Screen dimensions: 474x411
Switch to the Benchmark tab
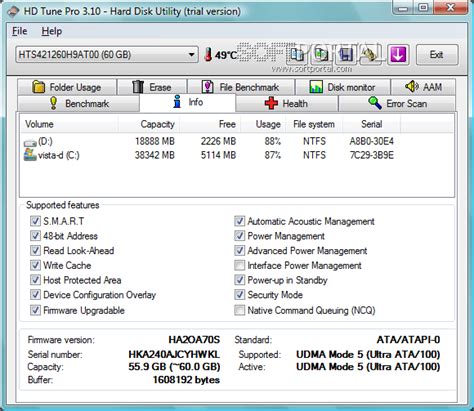tap(78, 103)
